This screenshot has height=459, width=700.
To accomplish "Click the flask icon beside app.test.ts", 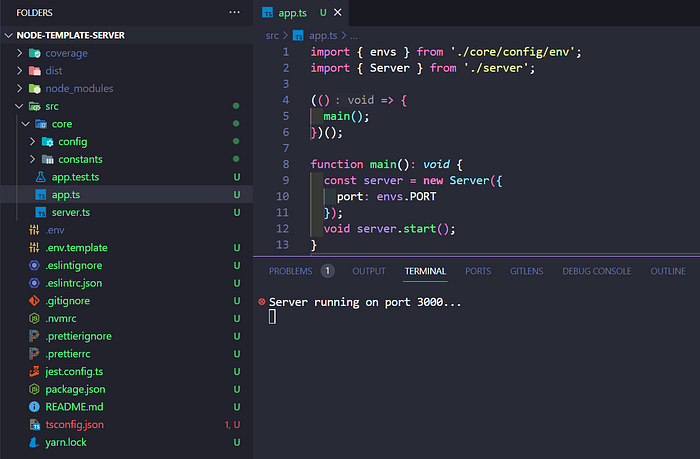I will [41, 177].
